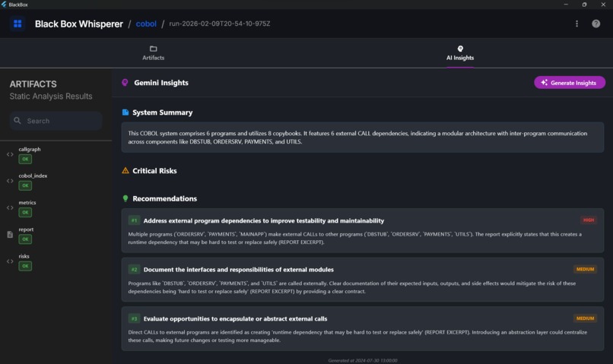Open recommendation 'Evaluate opportunities to encapsulate'
The image size is (613, 364).
[x=363, y=328]
